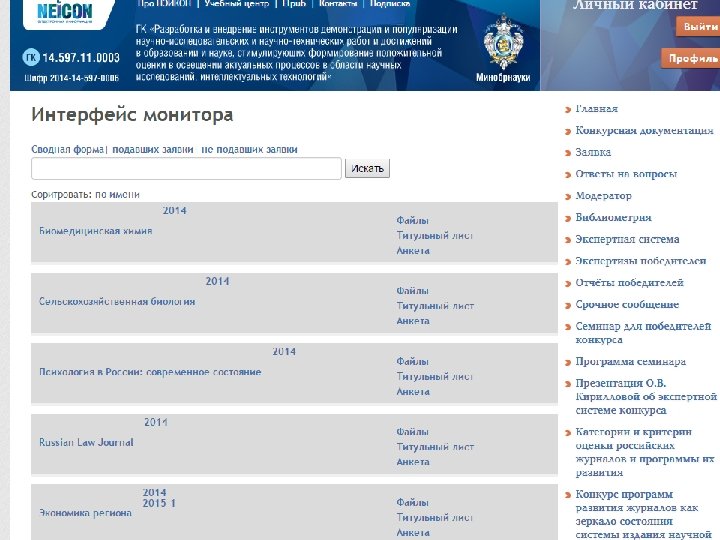Open Экономика региона journal entry
The height and width of the screenshot is (540, 720).
coord(85,513)
